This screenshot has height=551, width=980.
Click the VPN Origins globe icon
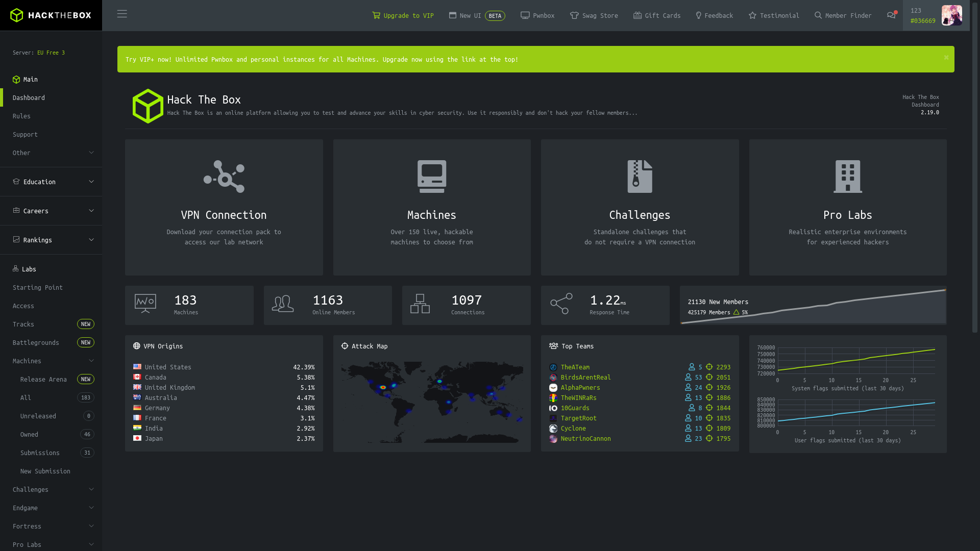[x=137, y=346]
